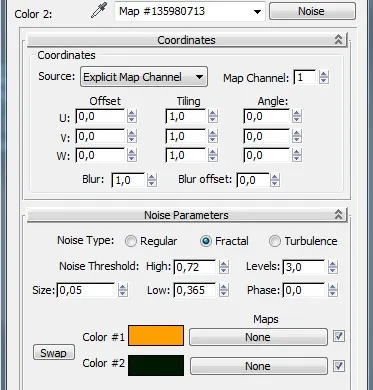Click Color #2 None map button

(x=258, y=366)
